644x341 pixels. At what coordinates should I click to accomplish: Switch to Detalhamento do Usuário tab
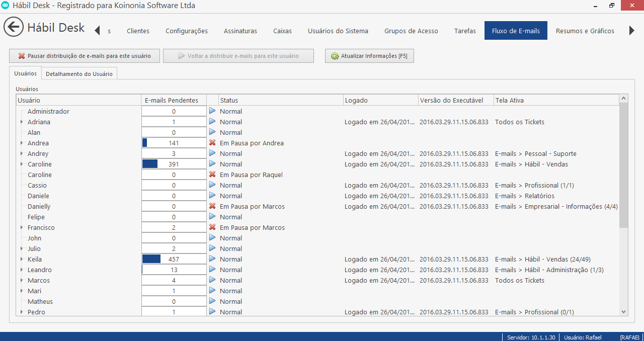click(79, 74)
